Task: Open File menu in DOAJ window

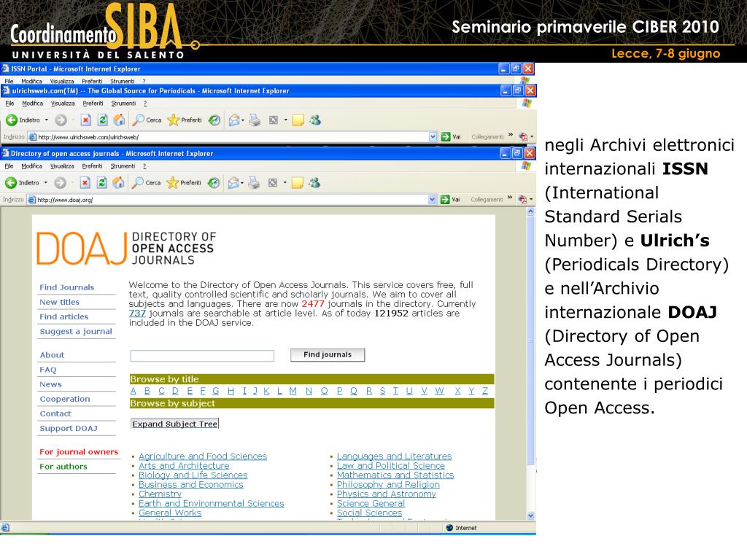Action: coord(9,166)
